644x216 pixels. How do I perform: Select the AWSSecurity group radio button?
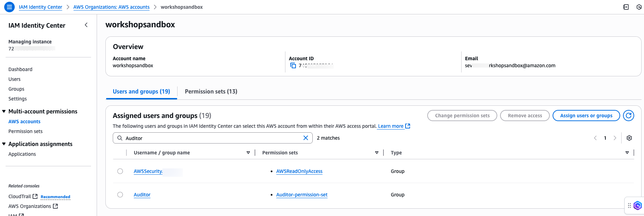coord(120,171)
